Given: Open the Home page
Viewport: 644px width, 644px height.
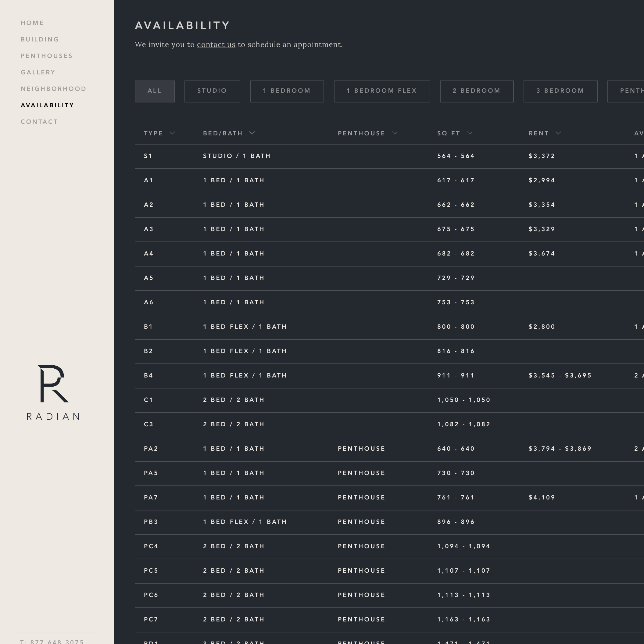Looking at the screenshot, I should [32, 23].
